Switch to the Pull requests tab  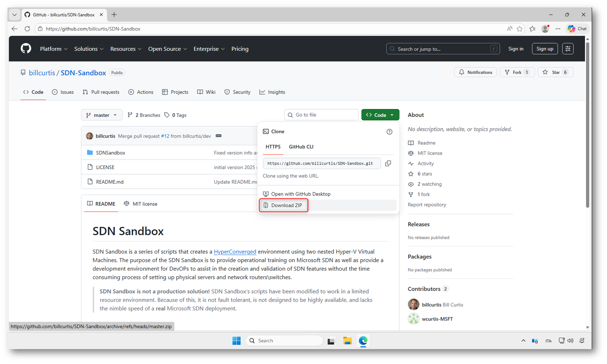(x=101, y=92)
